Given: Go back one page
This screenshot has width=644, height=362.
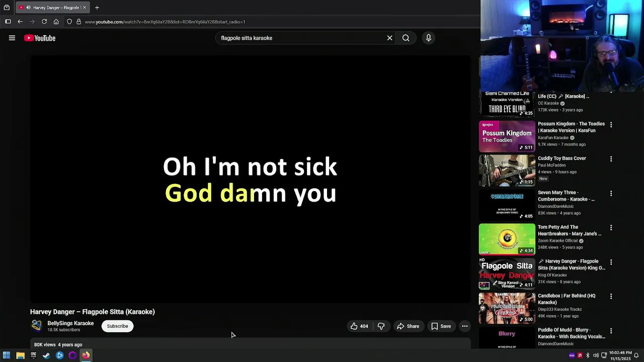Looking at the screenshot, I should click(20, 22).
